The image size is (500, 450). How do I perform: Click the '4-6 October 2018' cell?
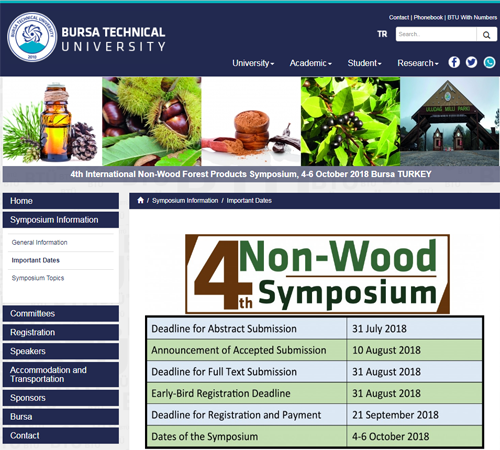click(x=414, y=436)
